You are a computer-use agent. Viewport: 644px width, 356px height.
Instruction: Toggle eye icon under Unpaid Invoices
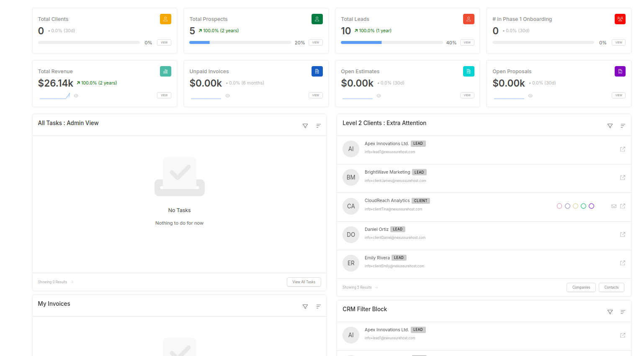coord(227,96)
